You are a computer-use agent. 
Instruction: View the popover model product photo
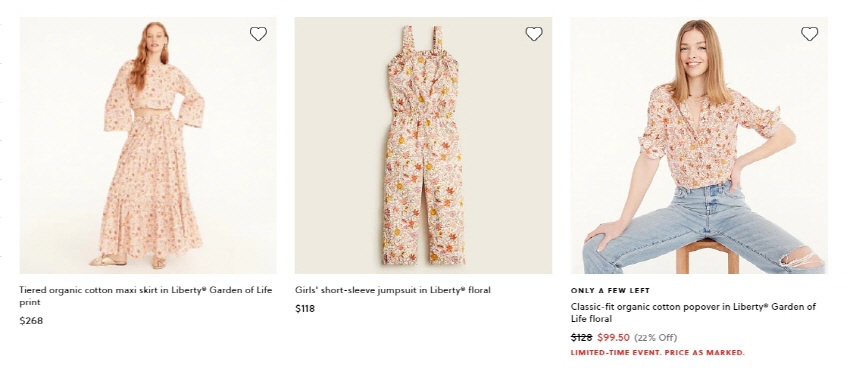pyautogui.click(x=699, y=145)
